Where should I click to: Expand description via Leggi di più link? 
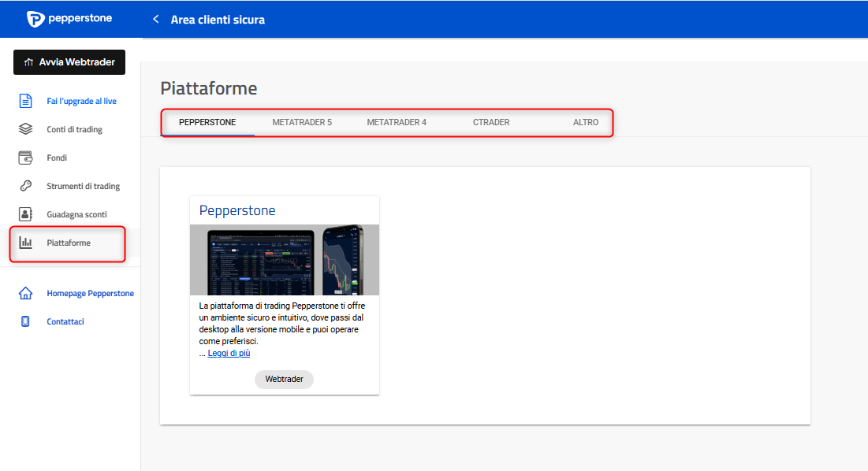click(229, 354)
